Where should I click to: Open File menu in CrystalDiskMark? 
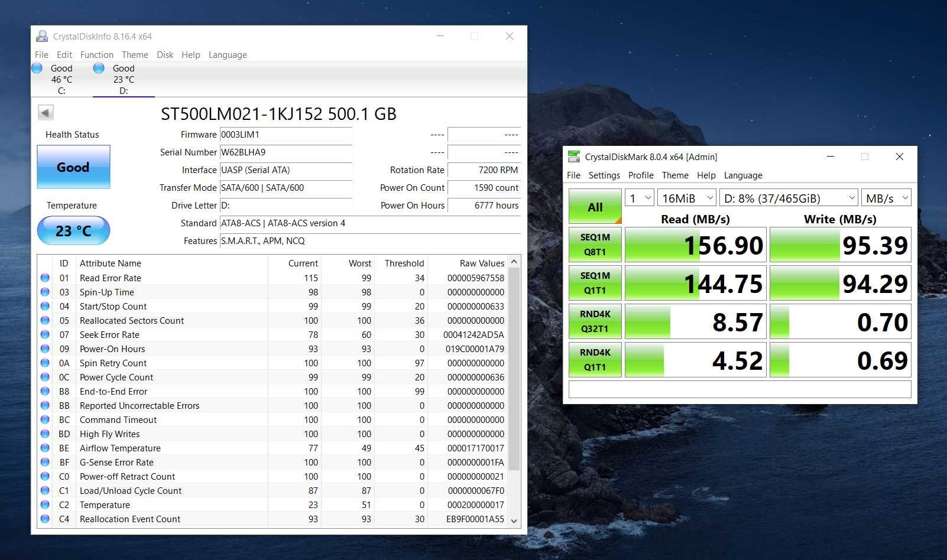tap(573, 175)
